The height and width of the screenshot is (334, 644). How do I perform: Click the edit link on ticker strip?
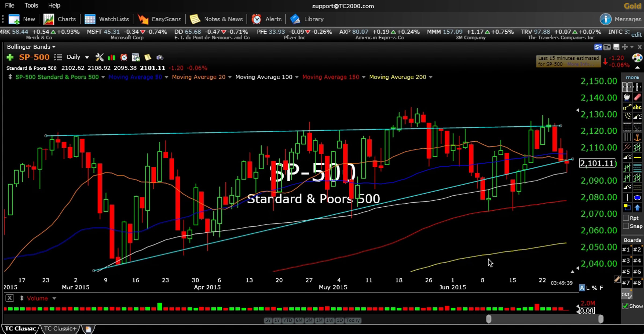[x=636, y=35]
